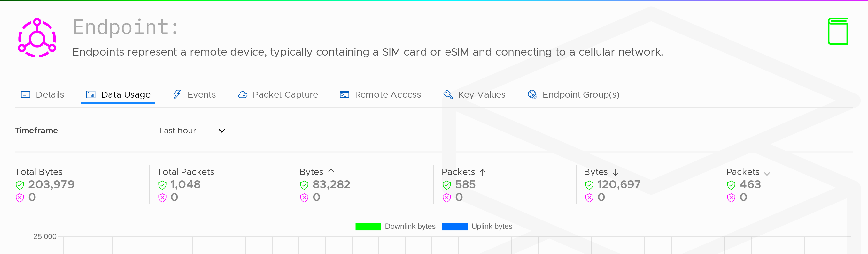
Task: Click the magenta endpoint network icon
Action: click(37, 38)
